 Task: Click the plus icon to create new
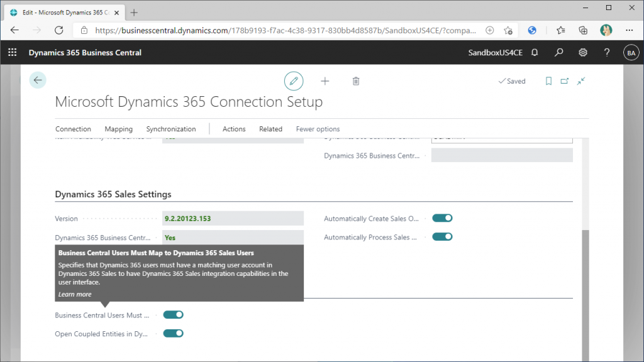coord(325,81)
